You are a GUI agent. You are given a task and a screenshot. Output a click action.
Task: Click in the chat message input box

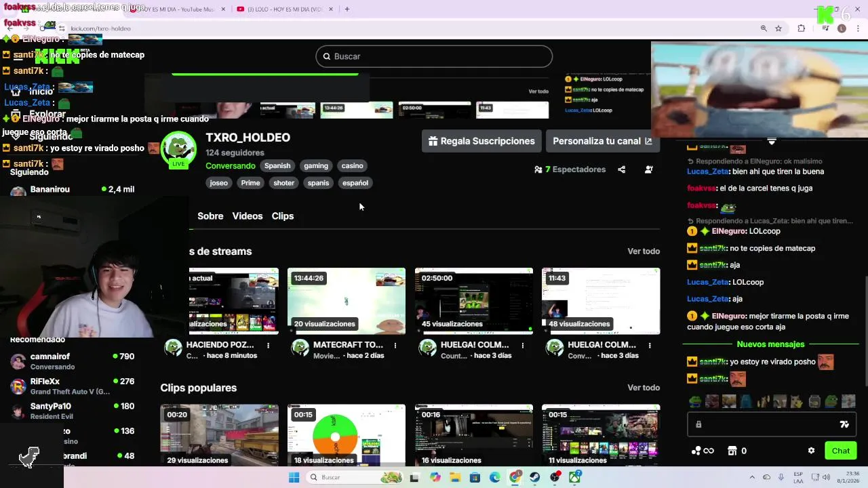click(x=771, y=424)
